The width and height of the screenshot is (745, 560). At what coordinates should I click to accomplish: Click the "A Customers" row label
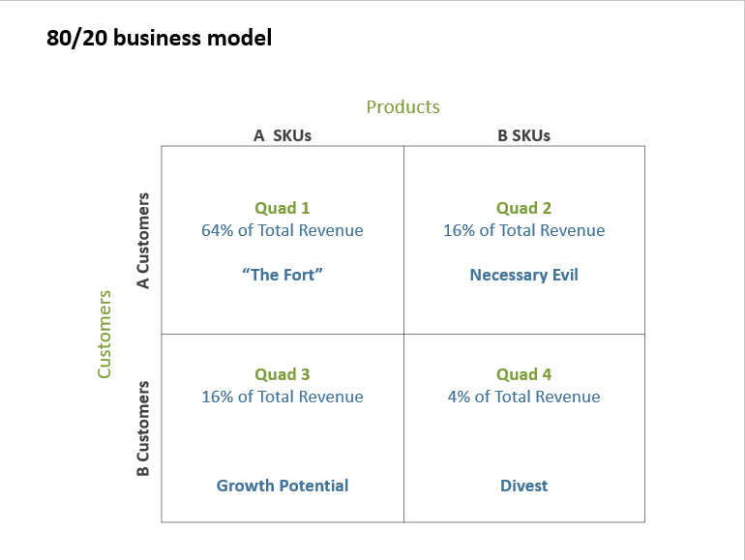[x=143, y=241]
